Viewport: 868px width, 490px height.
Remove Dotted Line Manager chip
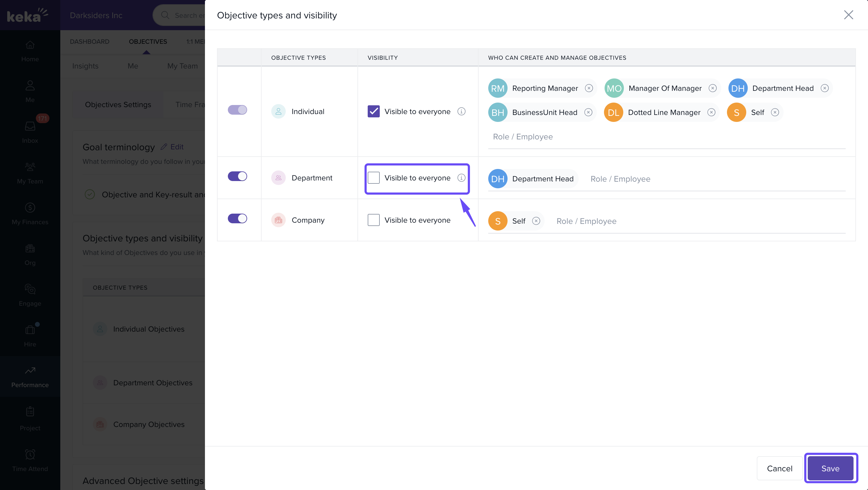point(711,112)
